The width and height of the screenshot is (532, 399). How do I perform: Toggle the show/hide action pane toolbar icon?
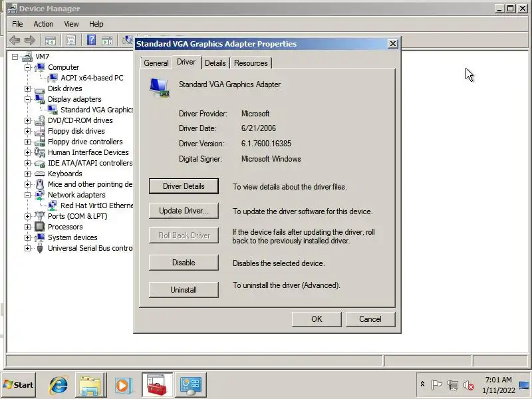tap(107, 41)
